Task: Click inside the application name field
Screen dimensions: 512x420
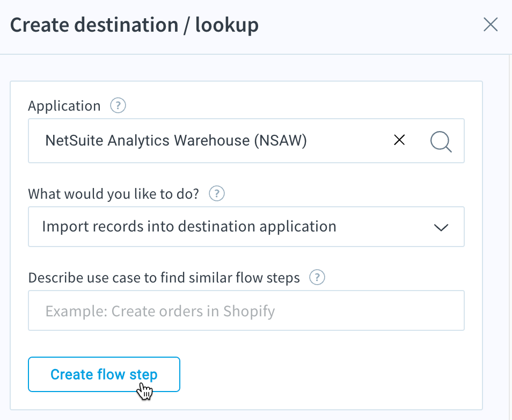Action: pyautogui.click(x=215, y=141)
